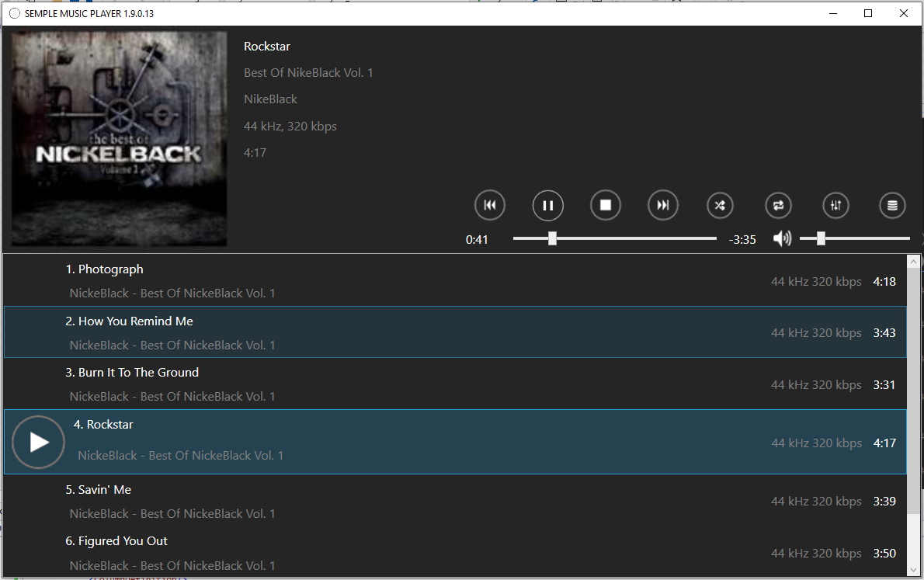The height and width of the screenshot is (580, 924).
Task: Click the playlist scrollbar down arrow
Action: click(x=913, y=570)
